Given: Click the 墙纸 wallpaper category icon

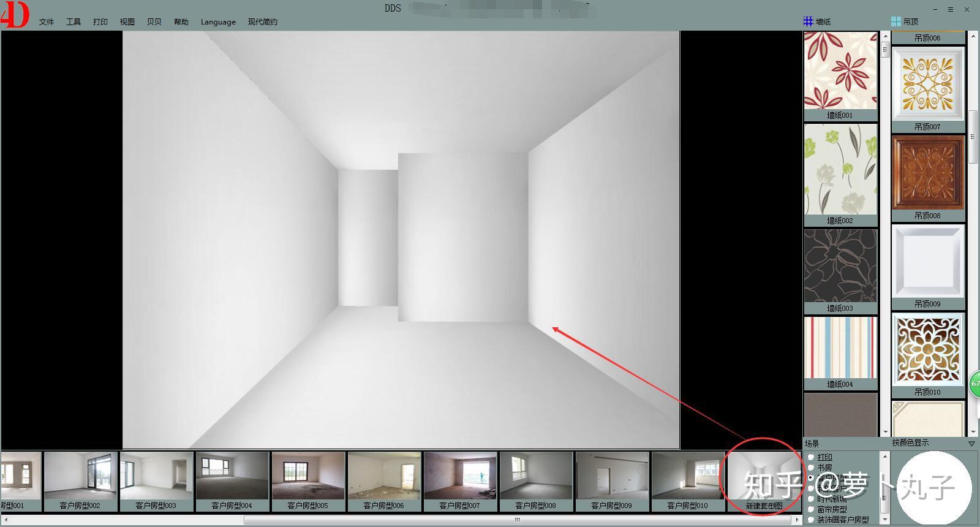Looking at the screenshot, I should click(x=809, y=21).
